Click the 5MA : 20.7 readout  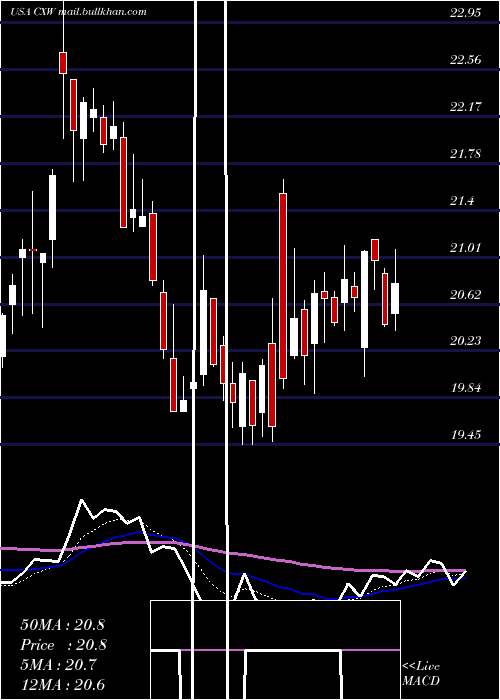[58, 665]
